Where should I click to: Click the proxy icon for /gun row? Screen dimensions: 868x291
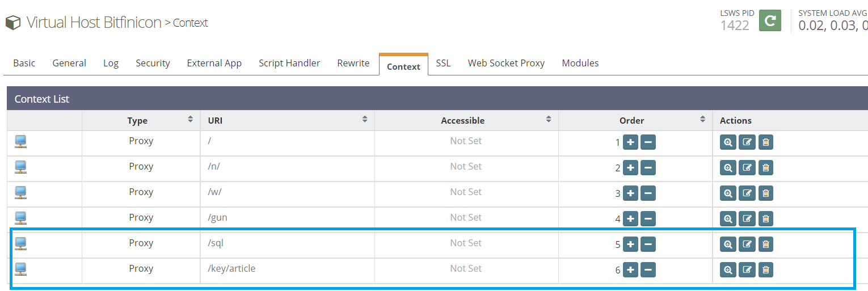tap(21, 218)
